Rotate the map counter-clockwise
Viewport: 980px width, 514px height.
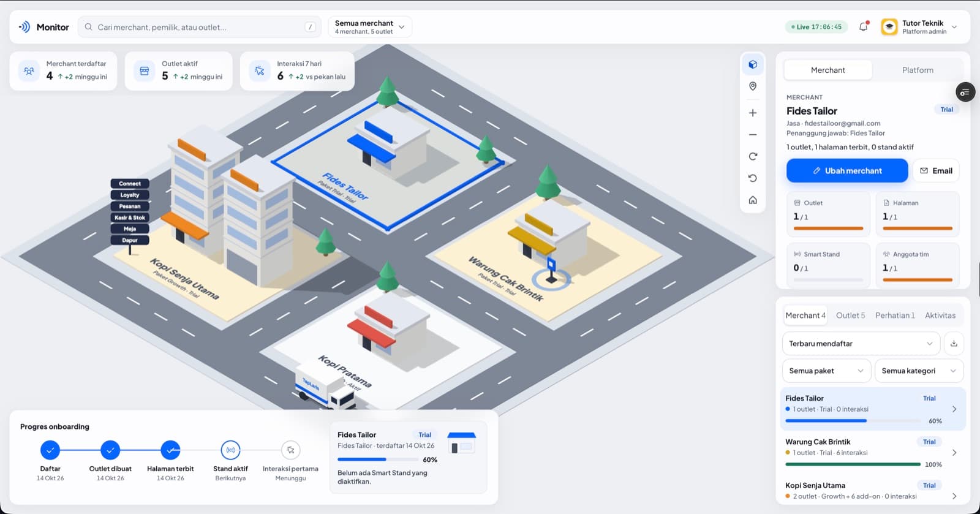point(753,178)
